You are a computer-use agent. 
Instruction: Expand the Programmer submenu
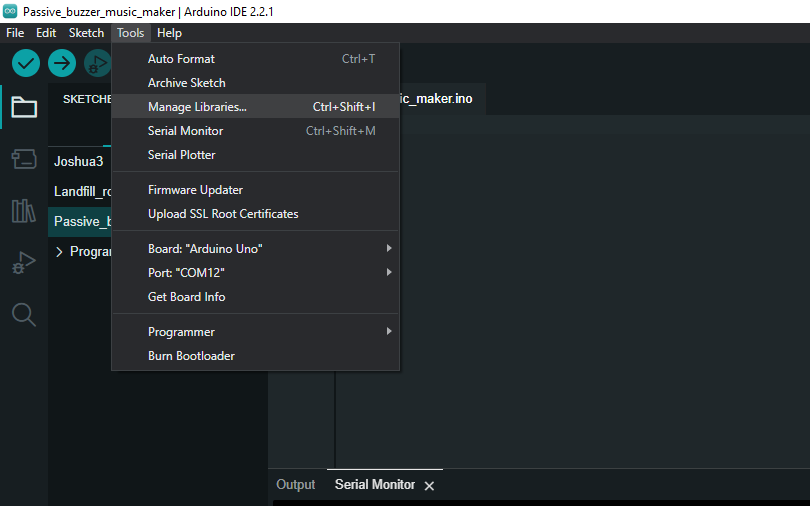[x=255, y=332]
